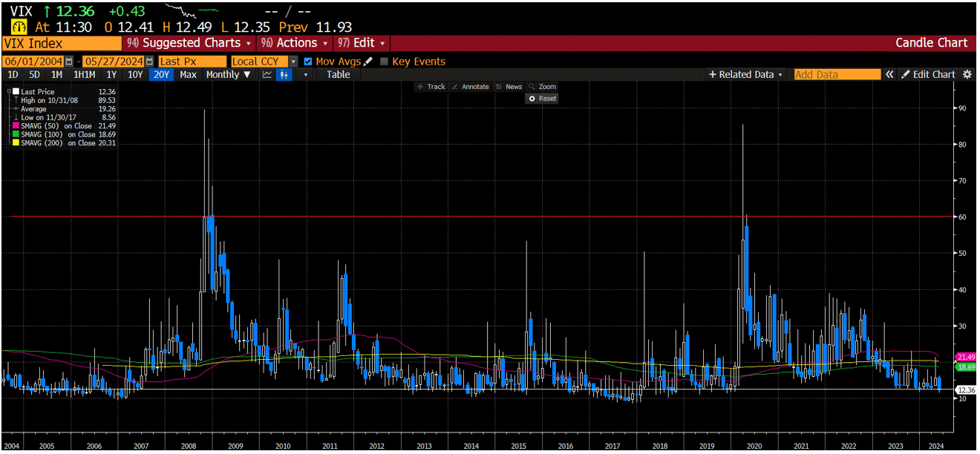
Task: Expand the Related Data dropdown
Action: [x=744, y=74]
